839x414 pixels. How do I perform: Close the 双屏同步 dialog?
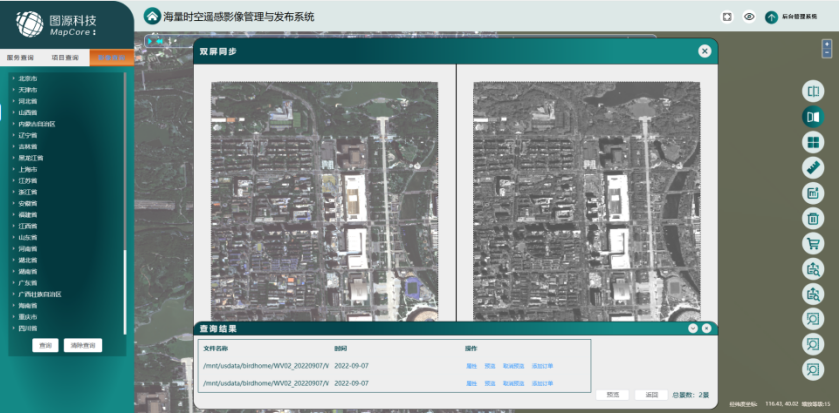click(704, 51)
